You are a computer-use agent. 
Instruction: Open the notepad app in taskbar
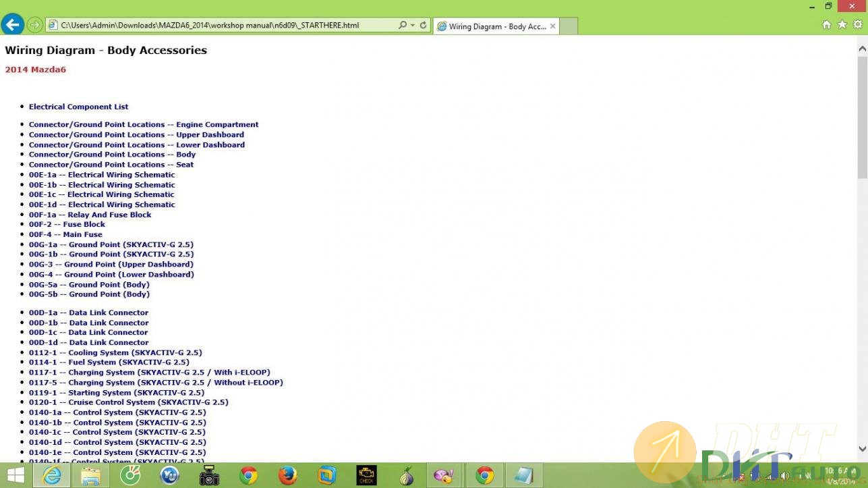[x=524, y=475]
